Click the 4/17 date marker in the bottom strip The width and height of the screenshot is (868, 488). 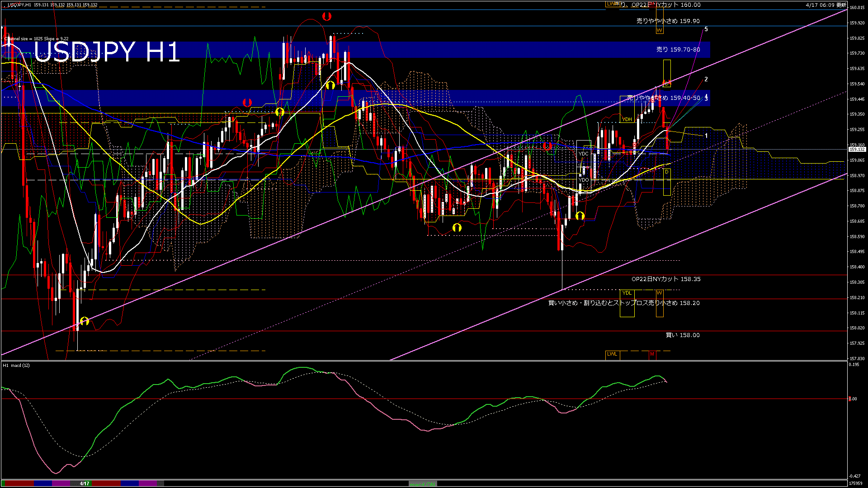(x=85, y=483)
